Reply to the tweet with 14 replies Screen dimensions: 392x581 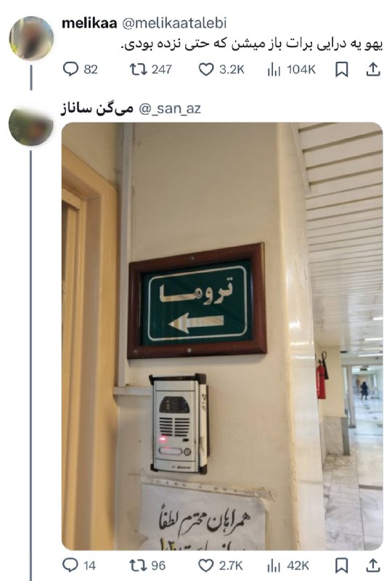pyautogui.click(x=79, y=566)
